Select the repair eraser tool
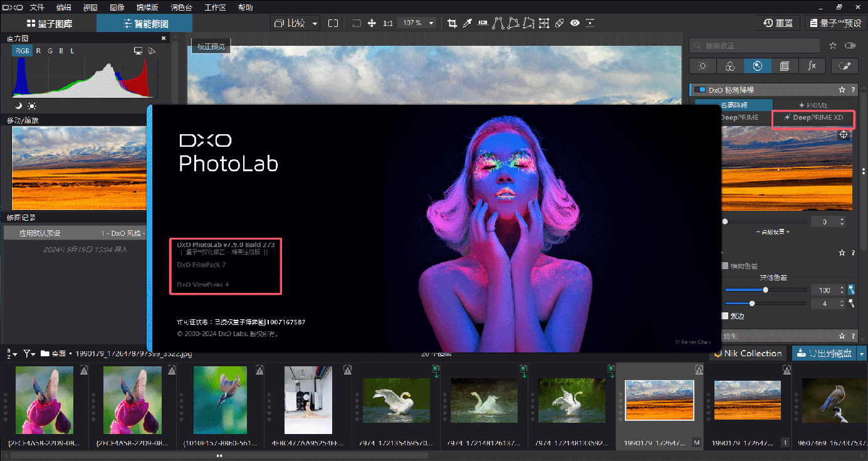The width and height of the screenshot is (868, 461). (x=560, y=23)
